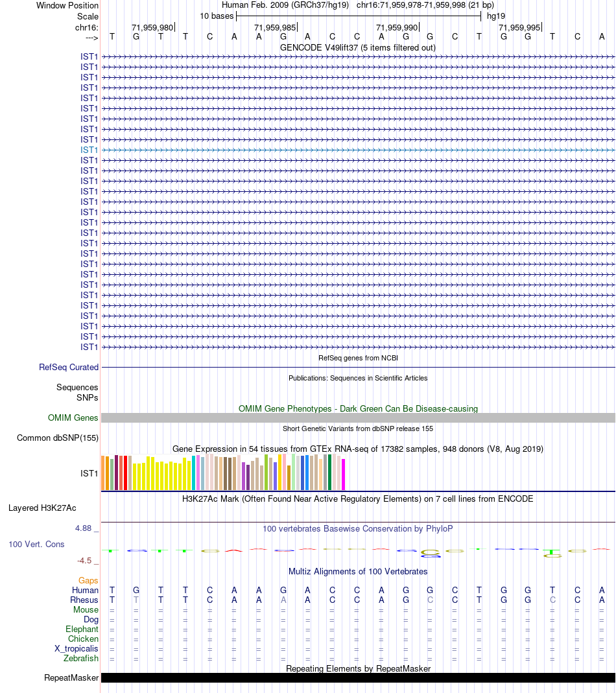Click the 71,959,995 ruler position
616x693 pixels.
coord(519,27)
